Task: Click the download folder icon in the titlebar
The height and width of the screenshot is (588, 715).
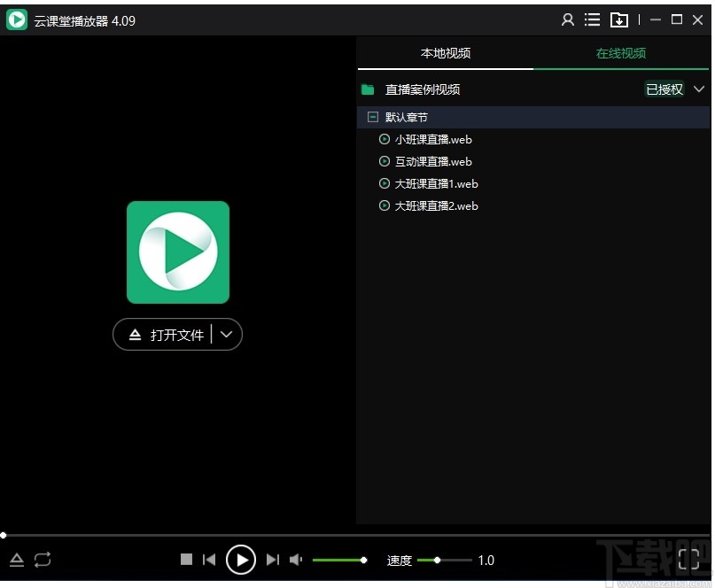Action: pos(619,19)
